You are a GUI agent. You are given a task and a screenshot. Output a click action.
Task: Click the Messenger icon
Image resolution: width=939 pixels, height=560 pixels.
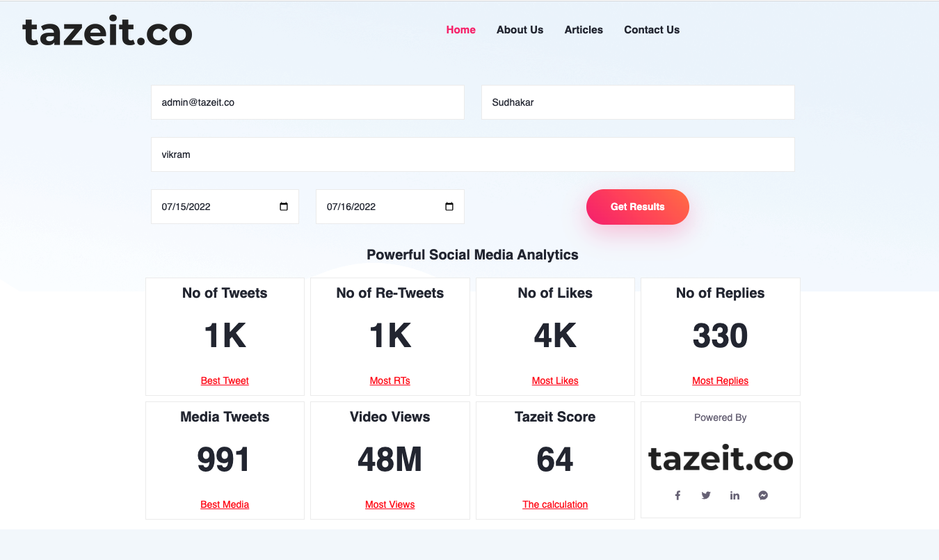tap(763, 495)
